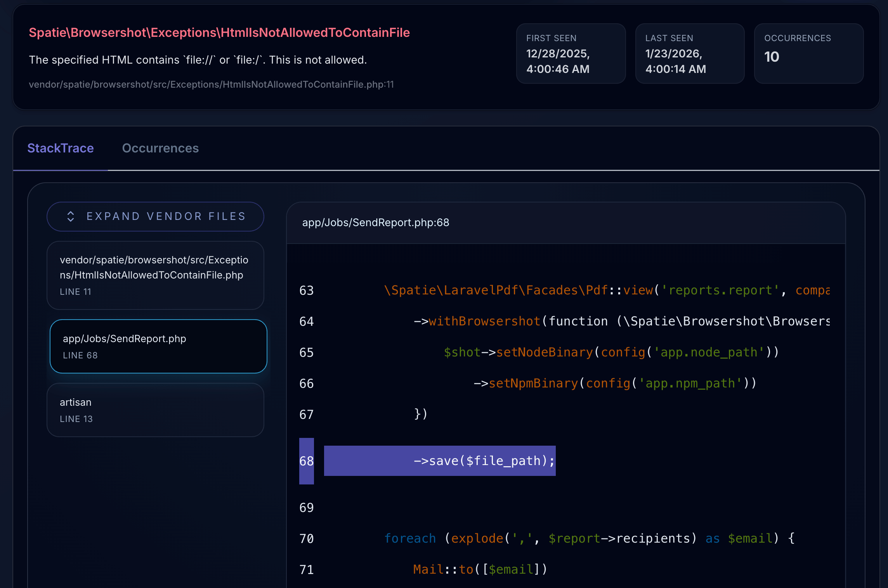Switch to the Occurrences tab

coord(160,148)
